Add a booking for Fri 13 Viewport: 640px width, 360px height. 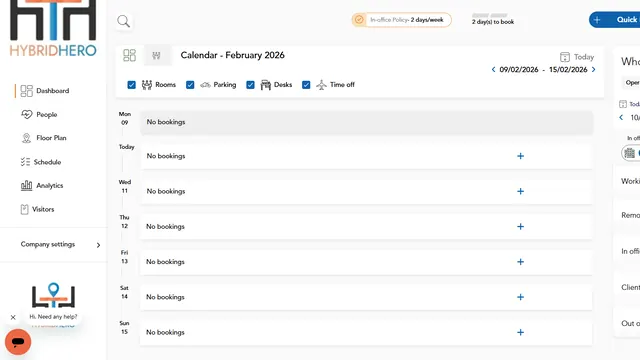pyautogui.click(x=520, y=262)
